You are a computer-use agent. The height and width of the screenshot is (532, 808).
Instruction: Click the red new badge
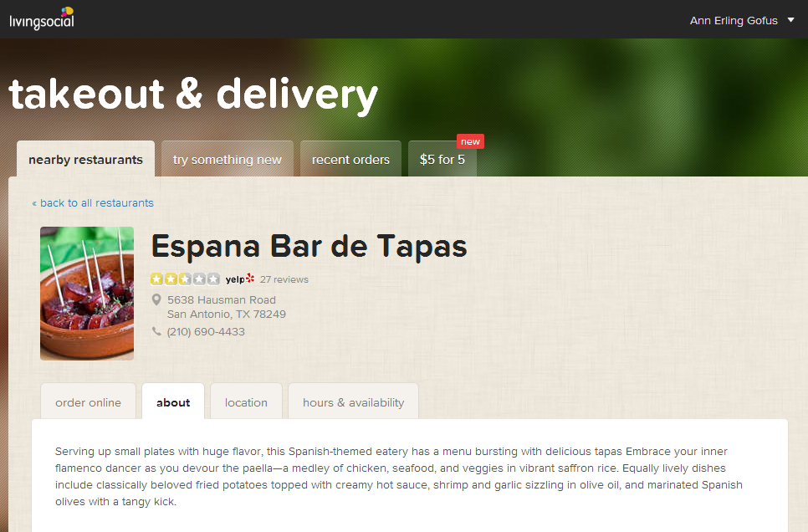click(470, 141)
